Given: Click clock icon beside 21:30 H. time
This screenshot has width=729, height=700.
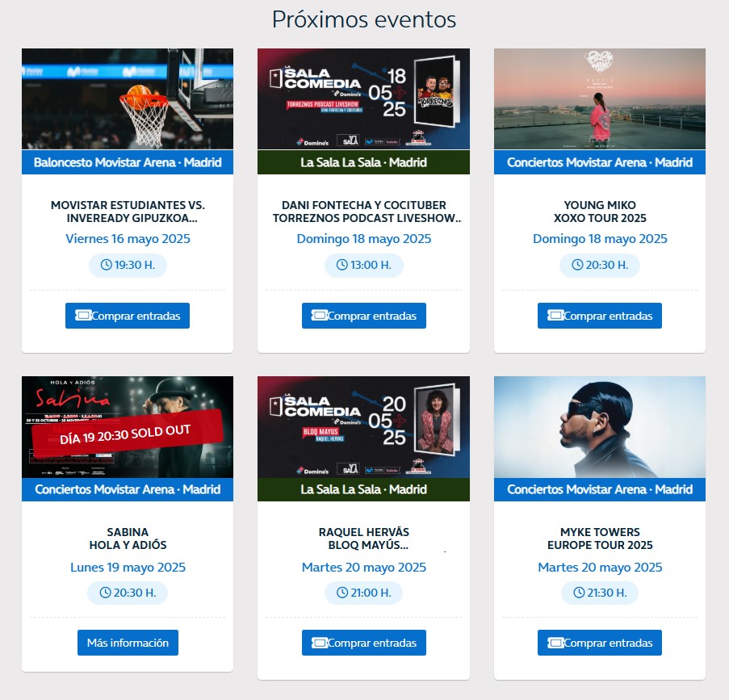Looking at the screenshot, I should click(579, 593).
